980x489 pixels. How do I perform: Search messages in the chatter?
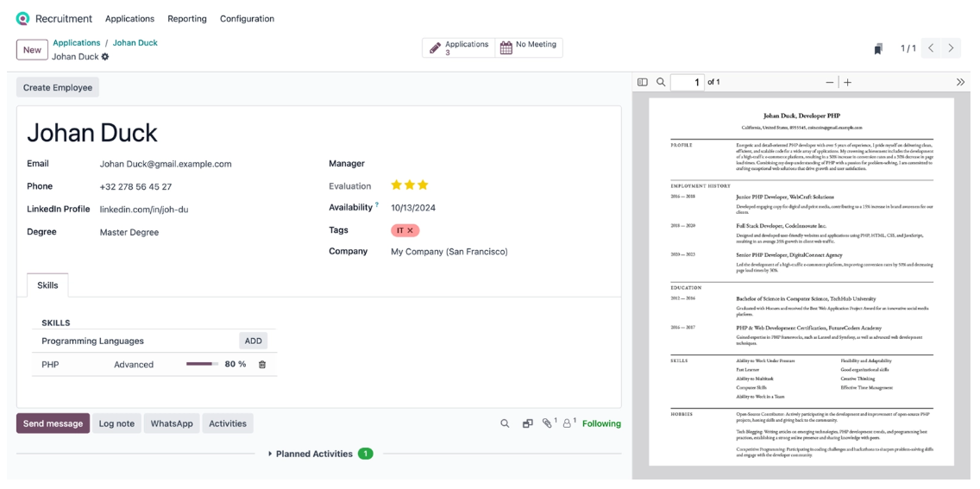tap(505, 423)
